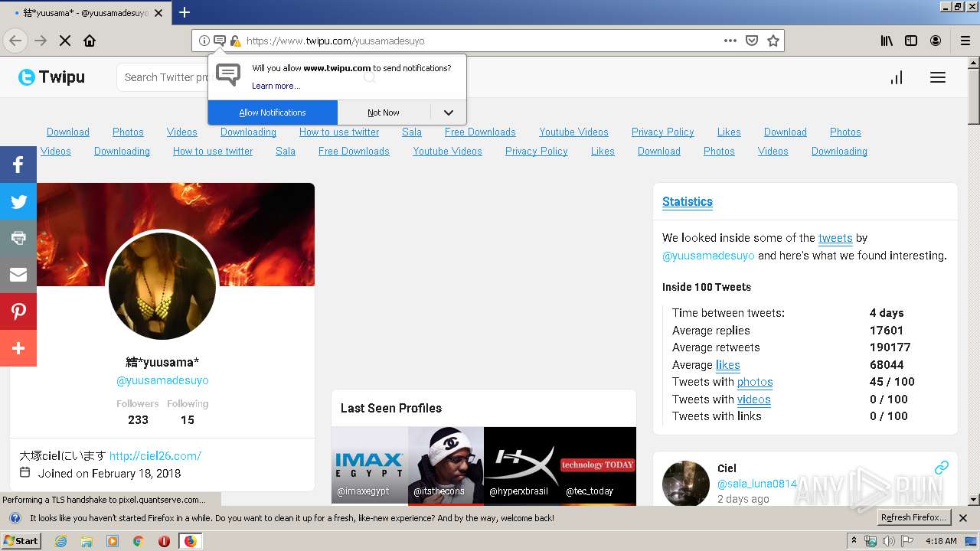
Task: Show site information icon in address bar
Action: 204,41
